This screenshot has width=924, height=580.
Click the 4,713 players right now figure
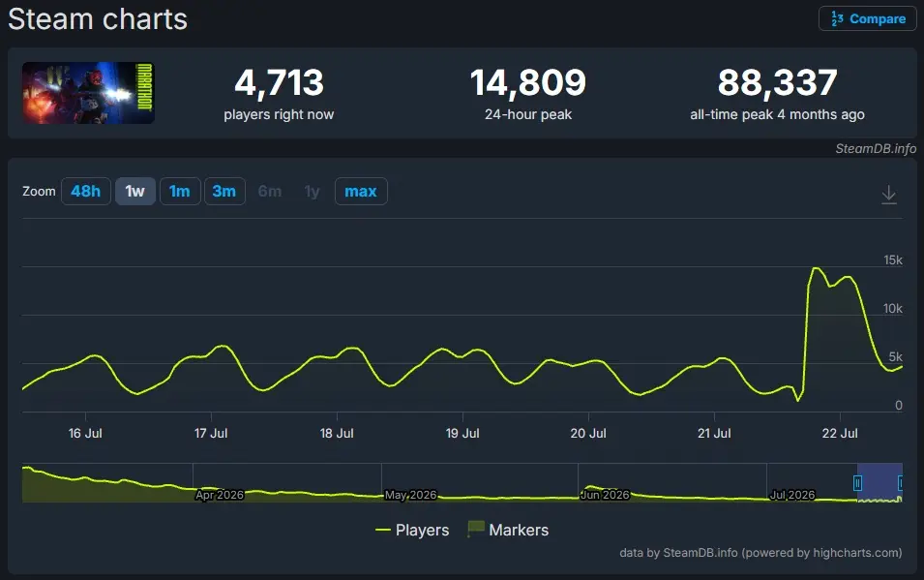click(x=280, y=82)
